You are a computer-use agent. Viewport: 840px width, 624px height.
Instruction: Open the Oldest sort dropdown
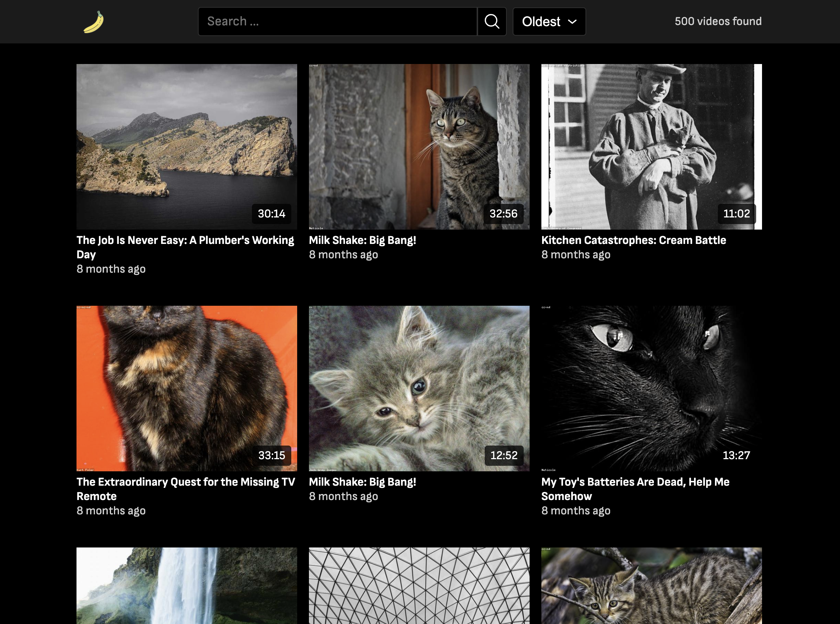pos(549,22)
